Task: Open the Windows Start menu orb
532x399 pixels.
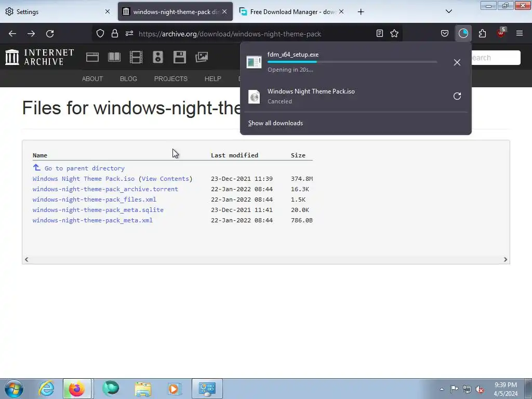Action: coord(14,389)
